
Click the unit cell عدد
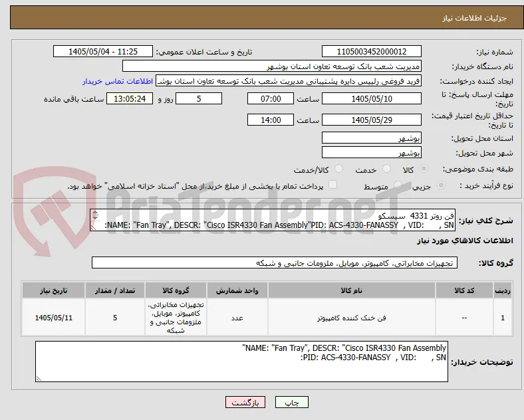[237, 318]
